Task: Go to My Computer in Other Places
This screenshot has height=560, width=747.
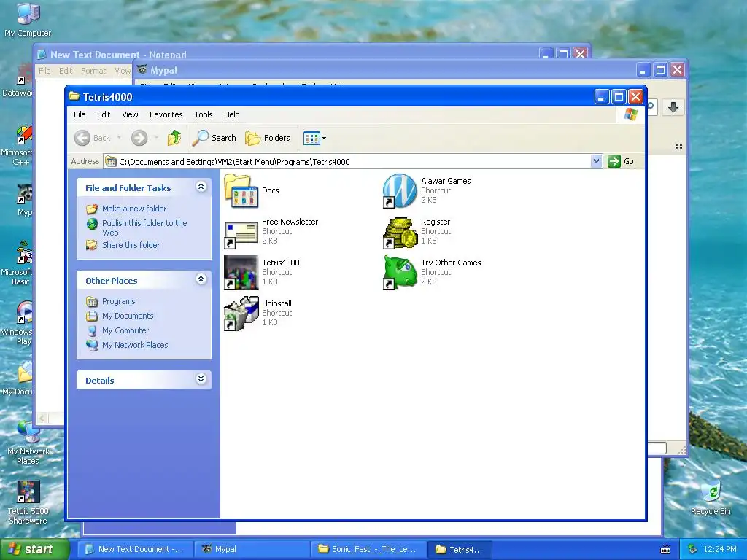Action: coord(125,330)
